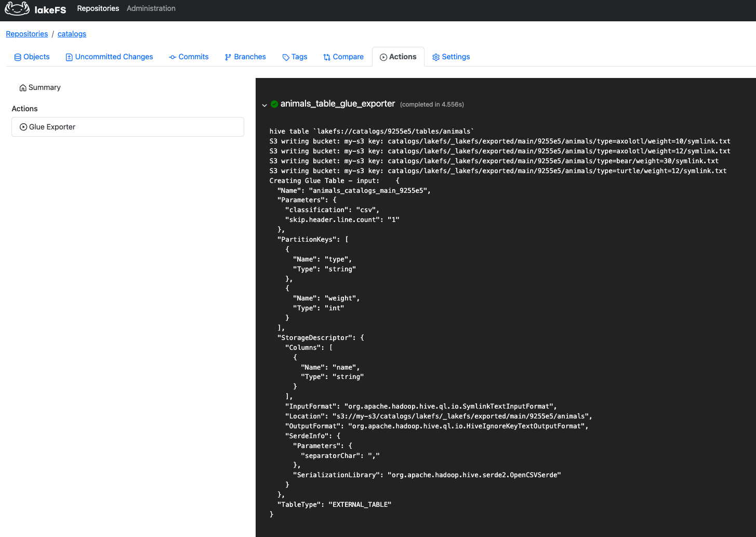Click the Actions tab target icon
Image resolution: width=756 pixels, height=537 pixels.
[383, 57]
